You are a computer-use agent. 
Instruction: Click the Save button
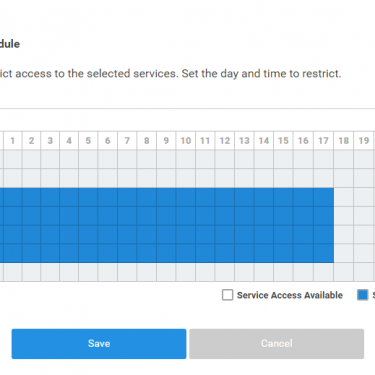99,344
